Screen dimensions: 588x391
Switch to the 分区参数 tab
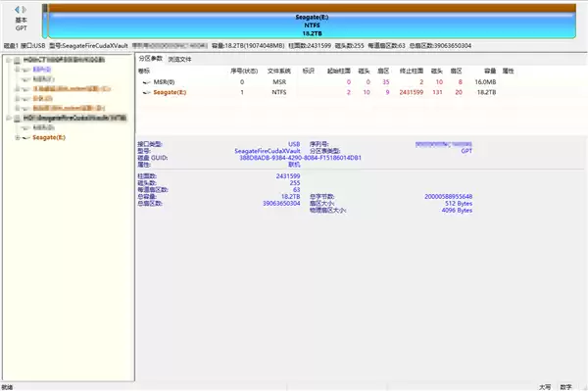coord(150,59)
